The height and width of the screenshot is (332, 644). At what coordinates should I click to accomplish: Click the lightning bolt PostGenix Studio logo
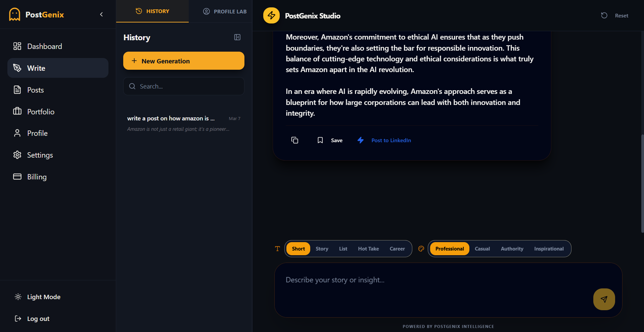(x=271, y=15)
